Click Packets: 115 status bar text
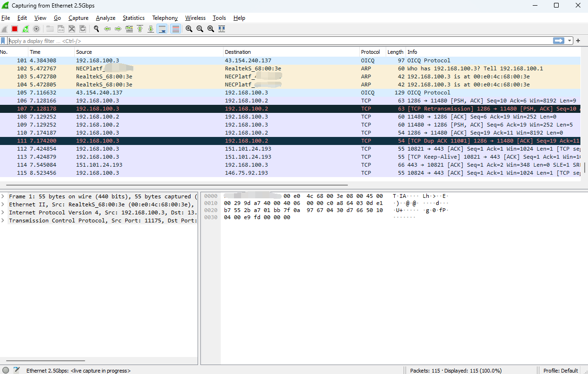The width and height of the screenshot is (588, 374). click(456, 371)
